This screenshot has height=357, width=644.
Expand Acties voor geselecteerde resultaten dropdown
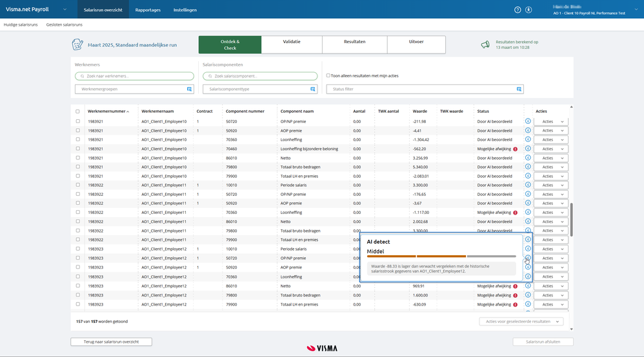521,322
